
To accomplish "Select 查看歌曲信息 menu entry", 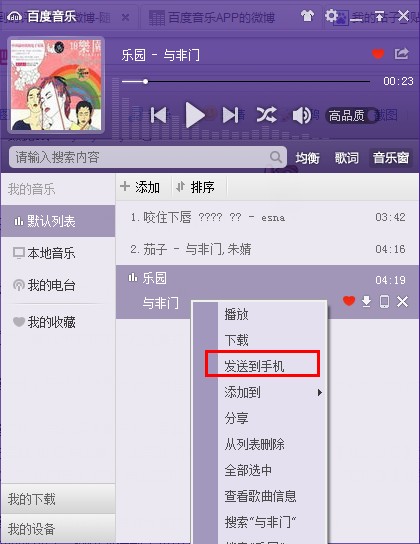I will 260,496.
